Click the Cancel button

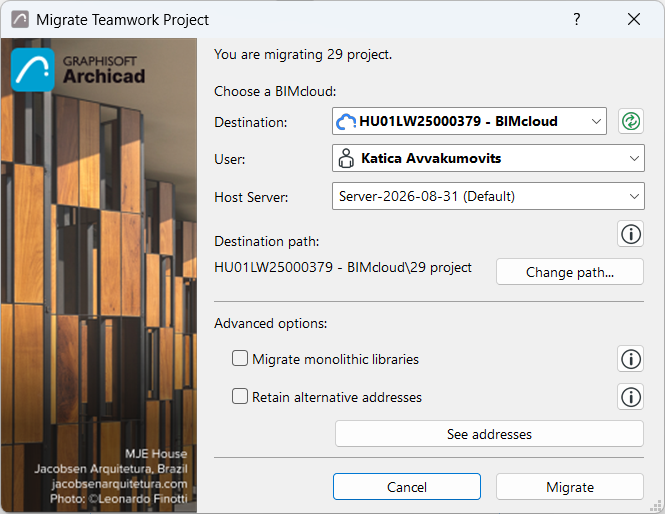click(407, 487)
